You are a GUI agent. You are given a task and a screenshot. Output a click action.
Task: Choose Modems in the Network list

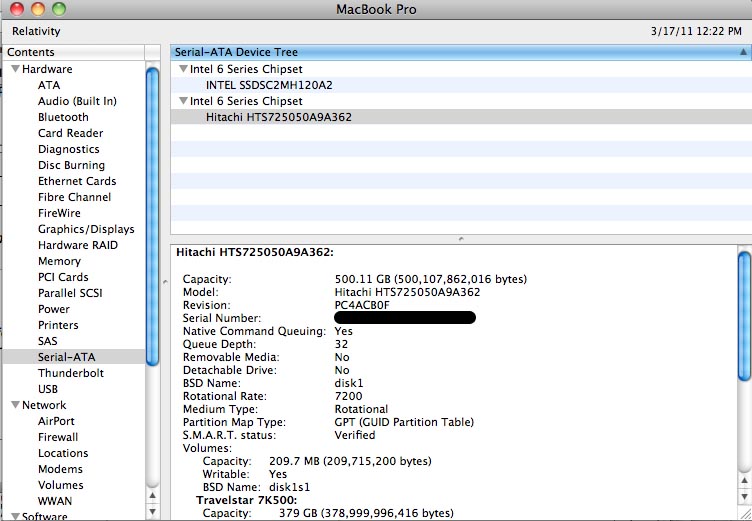(x=60, y=469)
